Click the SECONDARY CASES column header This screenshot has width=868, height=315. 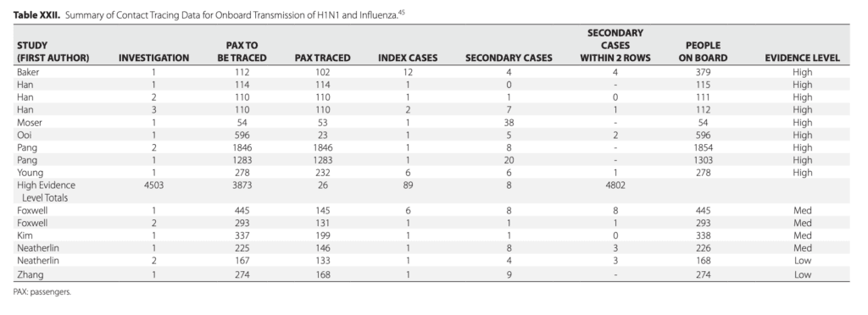pos(509,58)
